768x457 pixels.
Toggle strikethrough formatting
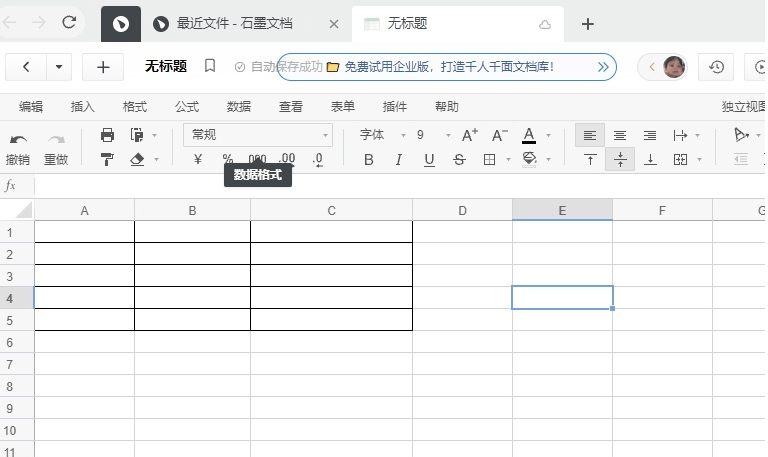(459, 159)
